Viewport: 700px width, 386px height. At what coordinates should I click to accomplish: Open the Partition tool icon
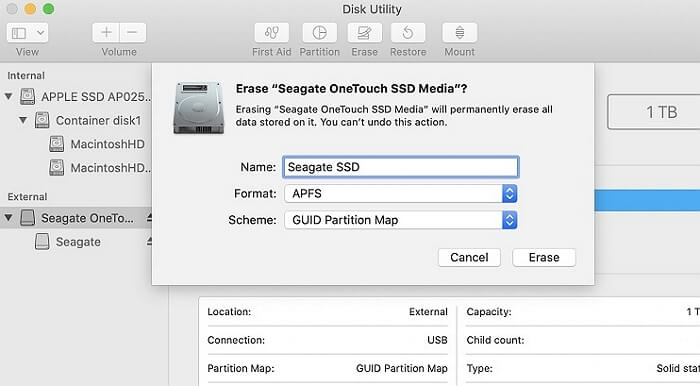point(320,33)
